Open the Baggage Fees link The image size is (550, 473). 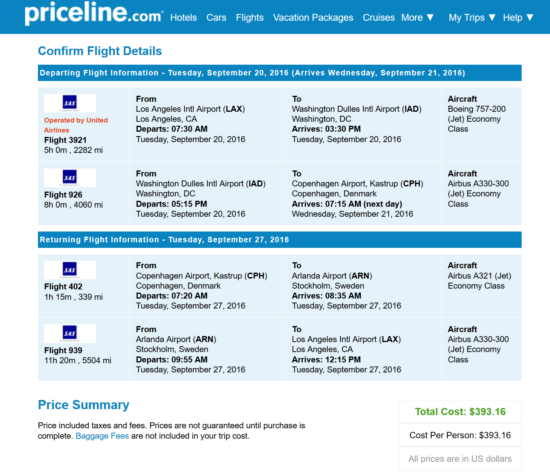coord(102,436)
